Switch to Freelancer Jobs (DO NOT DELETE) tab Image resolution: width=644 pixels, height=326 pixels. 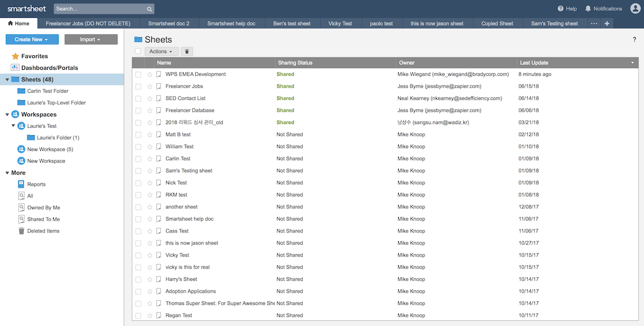(x=89, y=24)
